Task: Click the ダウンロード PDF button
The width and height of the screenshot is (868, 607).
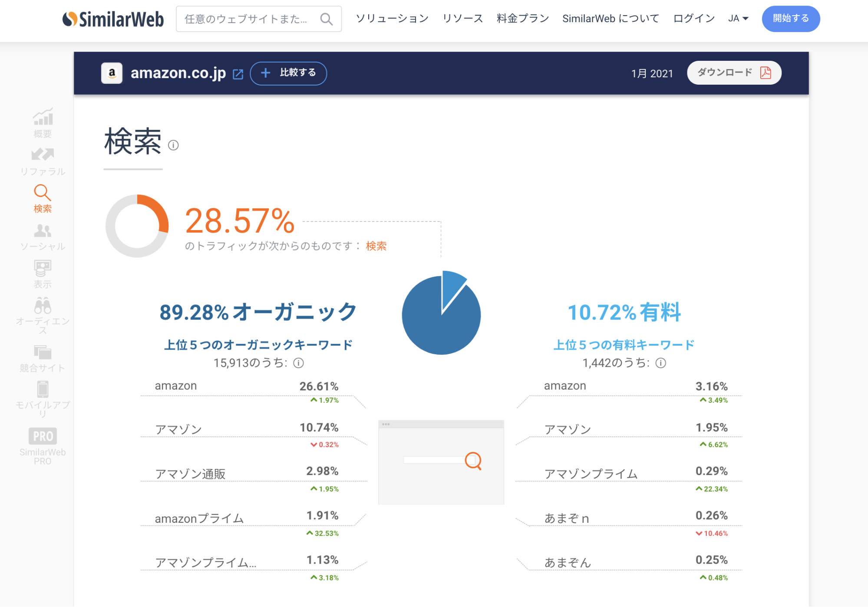Action: (x=734, y=73)
